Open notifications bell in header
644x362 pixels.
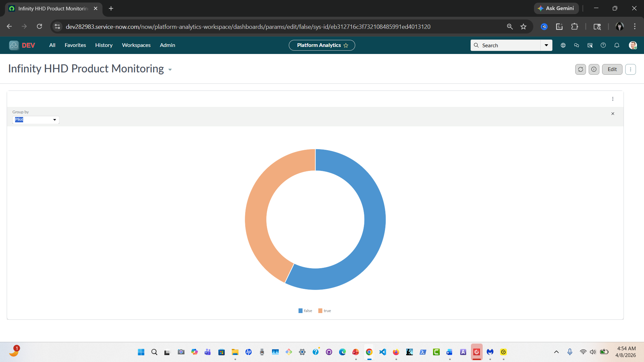(x=616, y=45)
